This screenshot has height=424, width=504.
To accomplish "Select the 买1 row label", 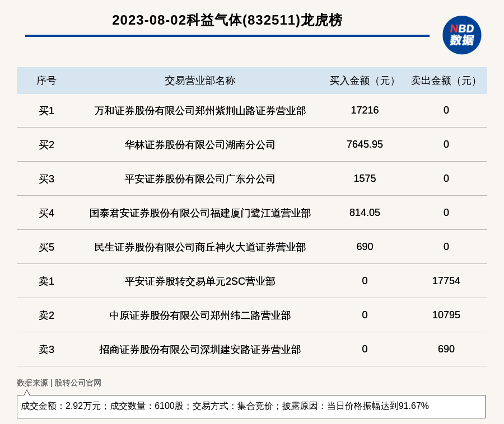I will click(x=46, y=111).
